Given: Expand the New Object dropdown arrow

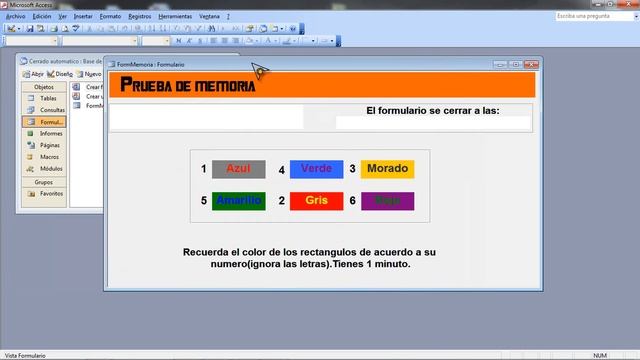Looking at the screenshot, I should pos(282,29).
